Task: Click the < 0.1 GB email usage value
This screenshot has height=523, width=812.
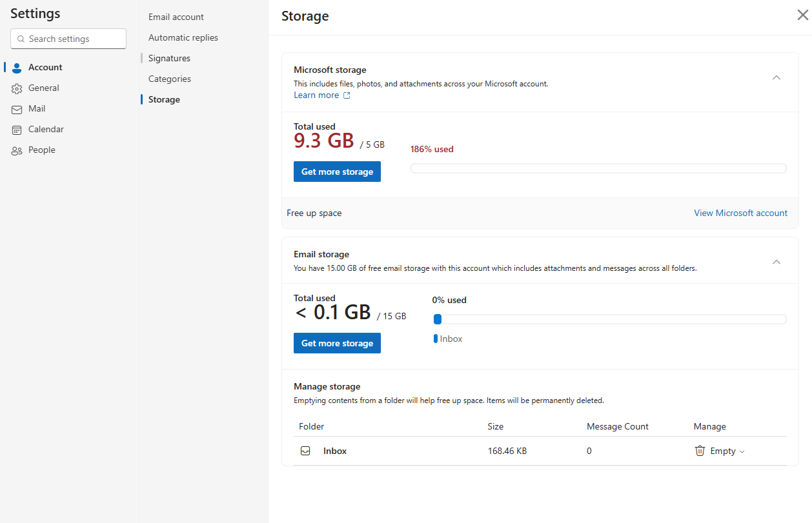Action: tap(333, 312)
